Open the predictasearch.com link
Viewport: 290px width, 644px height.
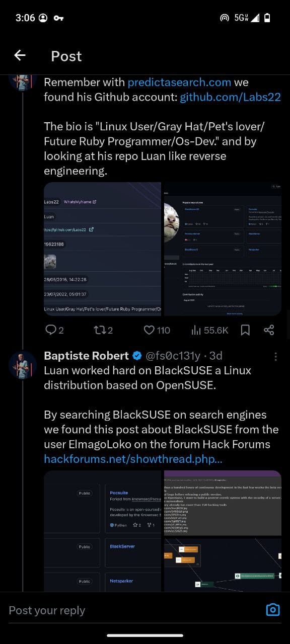[179, 82]
